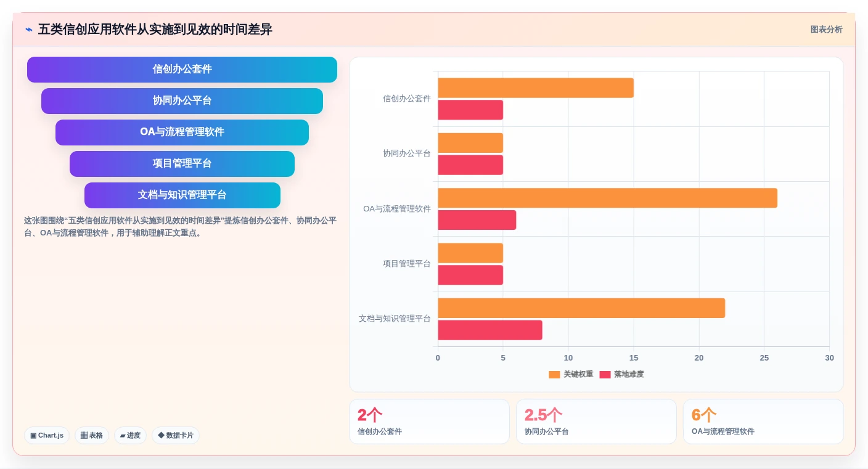This screenshot has height=469, width=868.
Task: Click the 表格 tag chip
Action: (92, 435)
